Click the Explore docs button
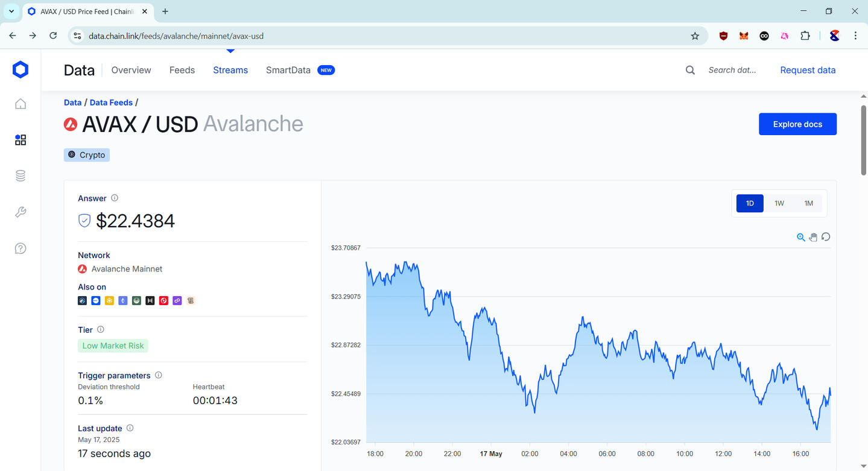Screen dimensions: 868x471 pos(797,124)
